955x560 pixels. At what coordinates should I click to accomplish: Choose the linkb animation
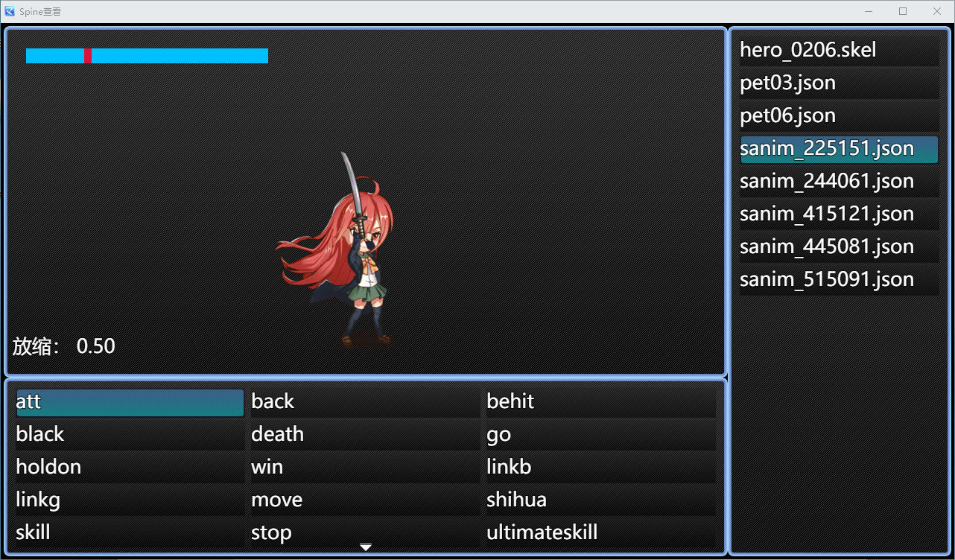(600, 468)
